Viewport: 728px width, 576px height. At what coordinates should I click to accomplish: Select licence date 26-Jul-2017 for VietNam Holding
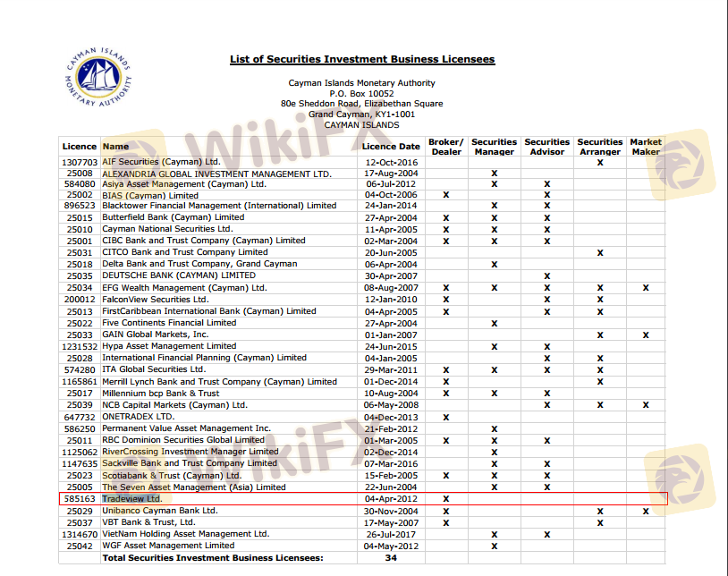(x=391, y=534)
